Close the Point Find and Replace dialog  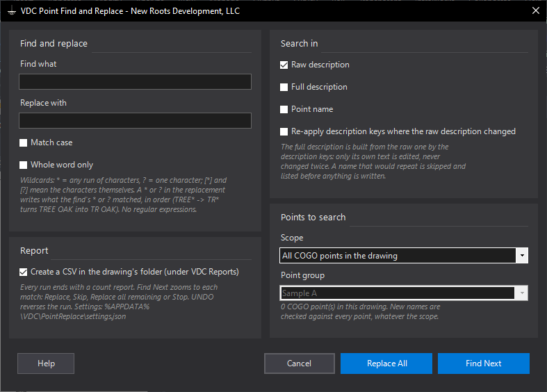coord(536,11)
